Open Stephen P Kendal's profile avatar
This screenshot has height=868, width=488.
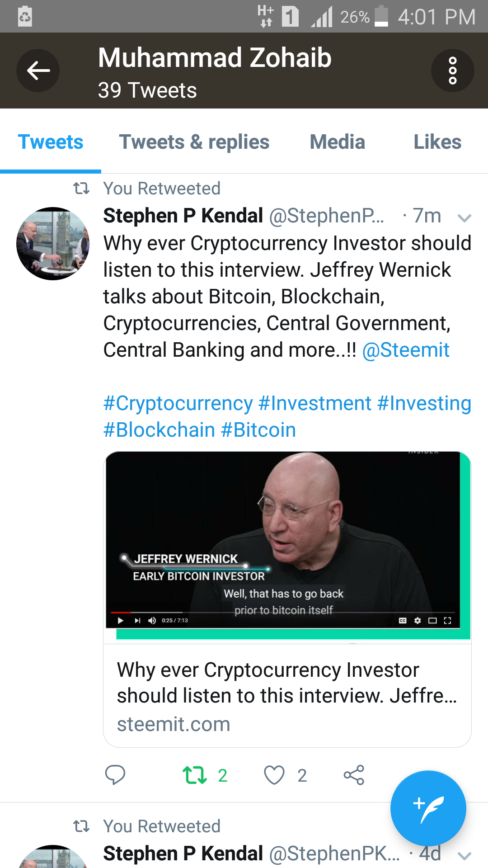click(52, 244)
